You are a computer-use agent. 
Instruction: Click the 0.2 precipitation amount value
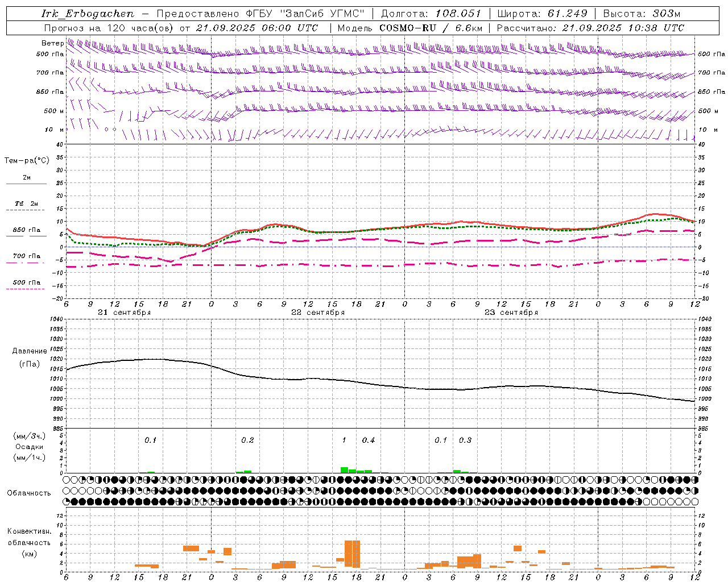click(x=247, y=440)
